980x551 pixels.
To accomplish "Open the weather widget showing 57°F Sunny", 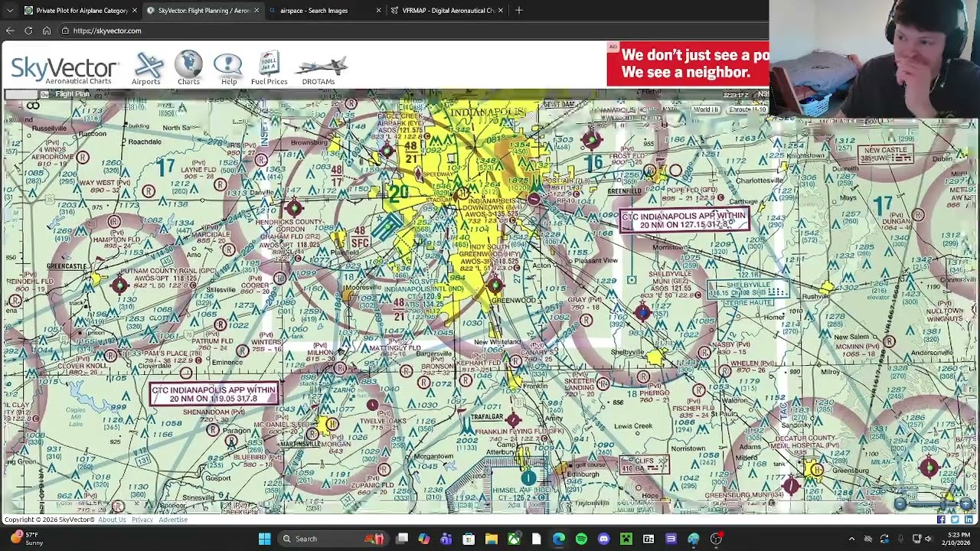I will (24, 539).
